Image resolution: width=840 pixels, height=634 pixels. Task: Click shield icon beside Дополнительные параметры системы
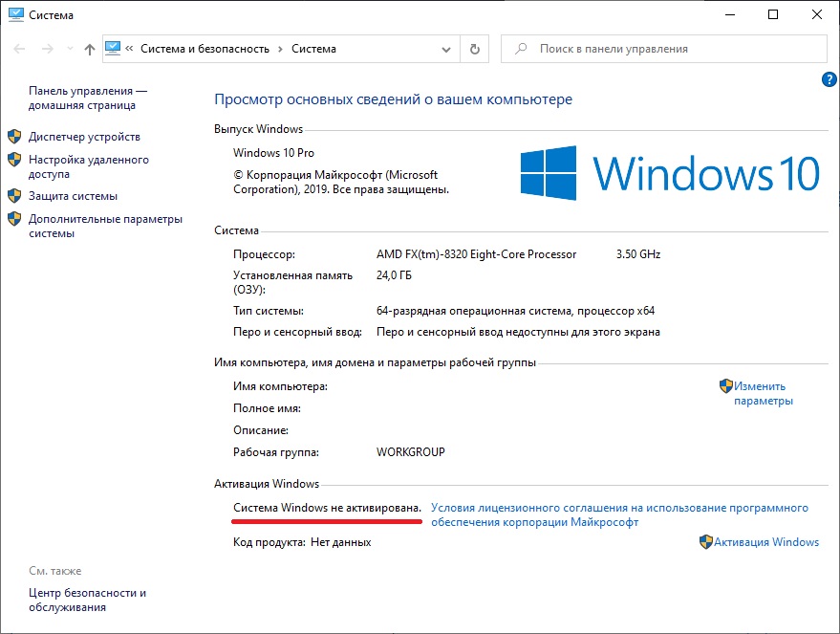[14, 219]
